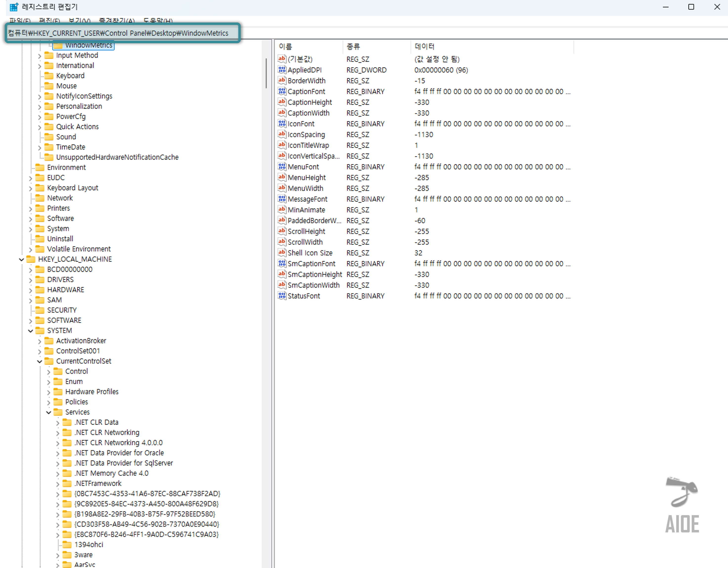Sort values by the 이름 column header

tap(285, 47)
